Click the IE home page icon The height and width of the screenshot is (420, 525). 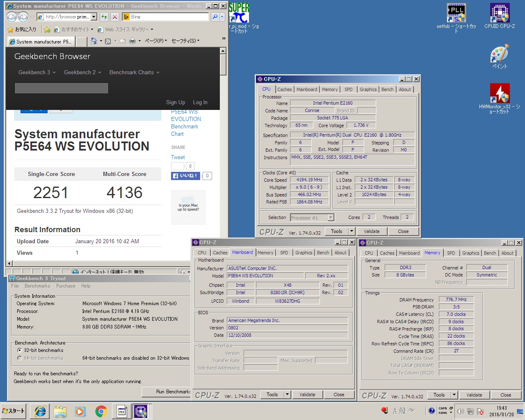coord(94,41)
